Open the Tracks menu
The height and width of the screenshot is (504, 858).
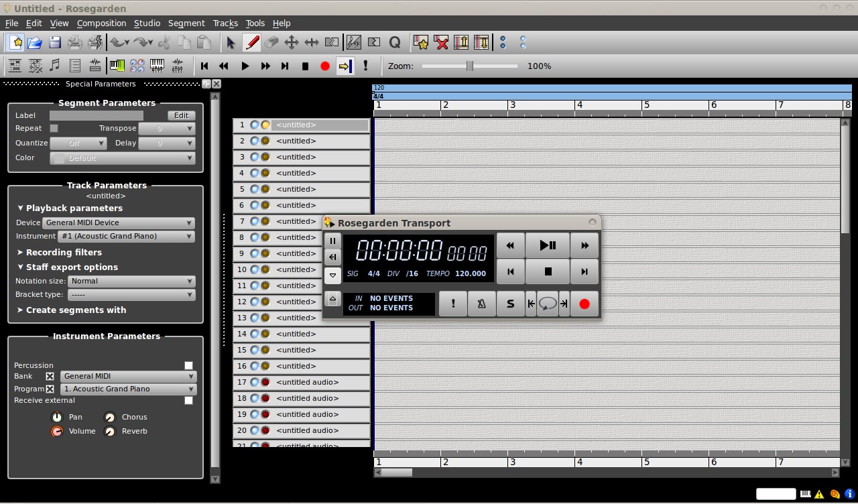(x=225, y=23)
